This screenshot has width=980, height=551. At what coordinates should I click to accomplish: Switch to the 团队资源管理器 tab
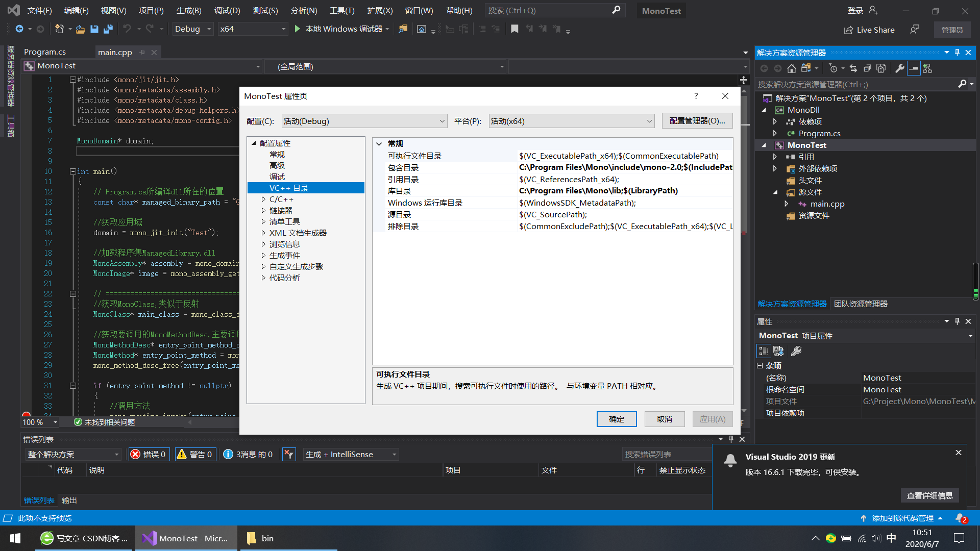click(861, 304)
